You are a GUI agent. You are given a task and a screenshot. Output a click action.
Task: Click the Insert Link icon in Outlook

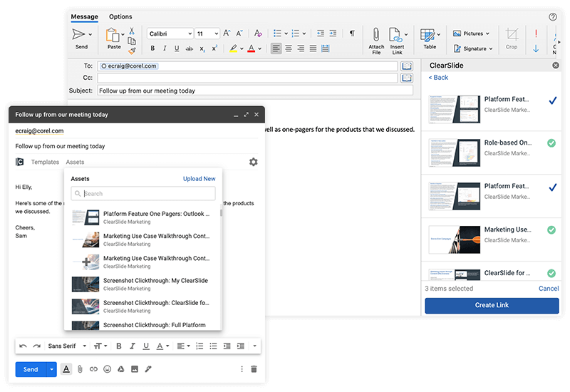pyautogui.click(x=395, y=35)
